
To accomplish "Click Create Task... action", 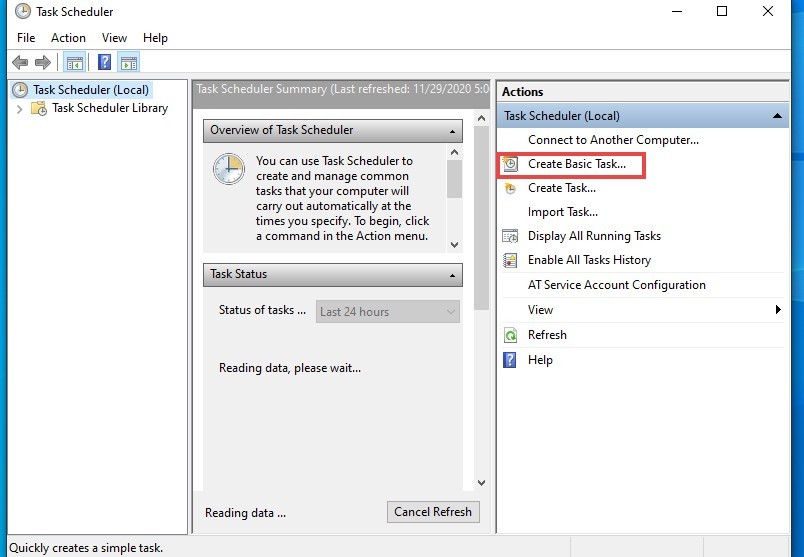I will coord(562,188).
